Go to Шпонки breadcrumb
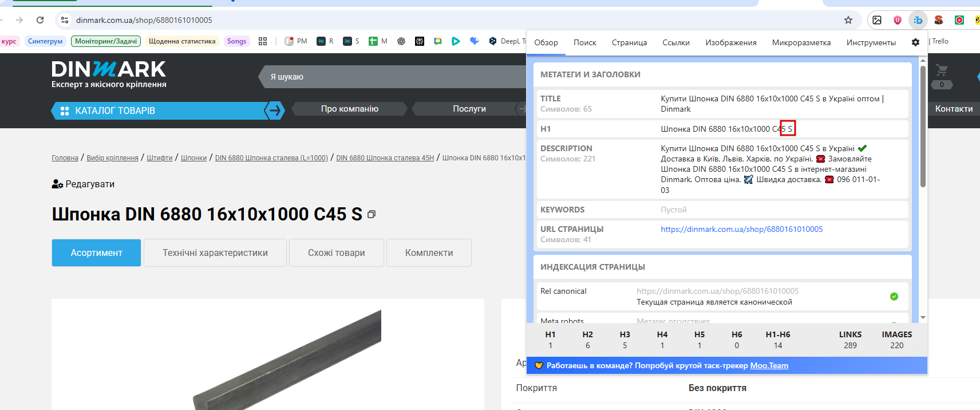Viewport: 980px width, 410px height. 193,157
